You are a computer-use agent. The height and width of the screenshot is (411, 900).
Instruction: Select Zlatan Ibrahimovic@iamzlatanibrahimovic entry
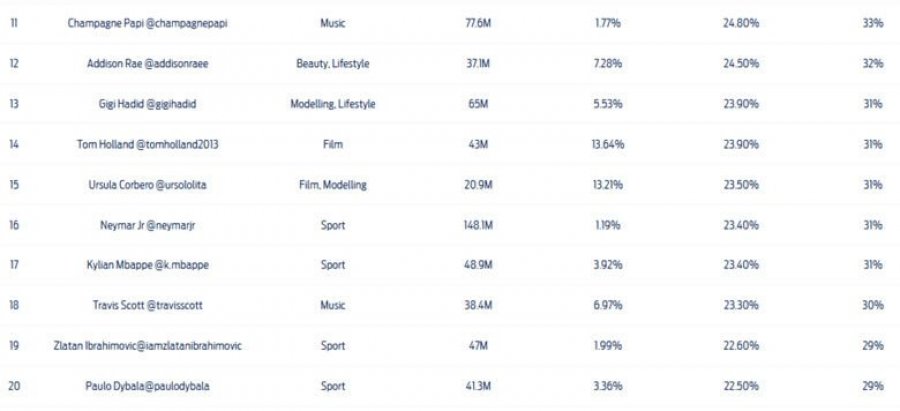coord(147,346)
